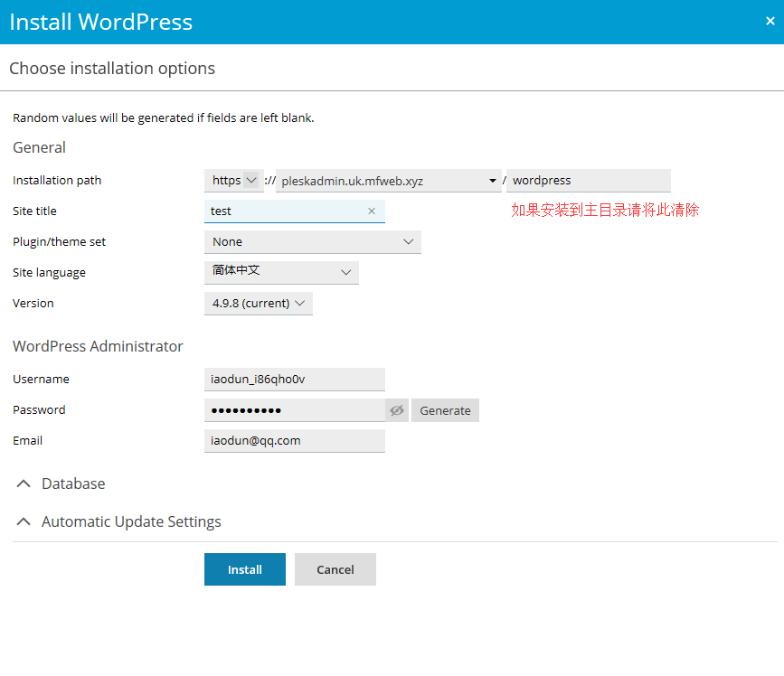Viewport: 784px width, 676px height.
Task: Click the Install button
Action: [x=245, y=569]
